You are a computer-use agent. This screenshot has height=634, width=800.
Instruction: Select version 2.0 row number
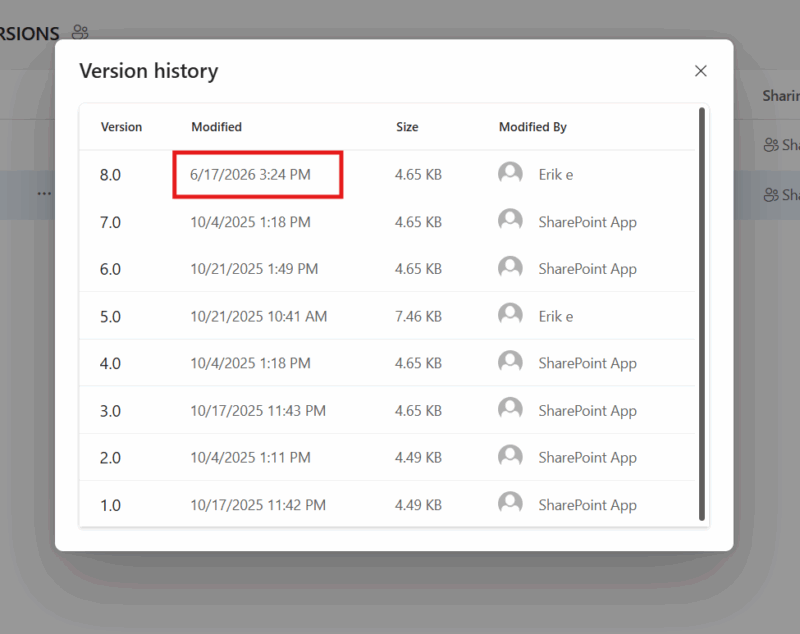tap(110, 458)
